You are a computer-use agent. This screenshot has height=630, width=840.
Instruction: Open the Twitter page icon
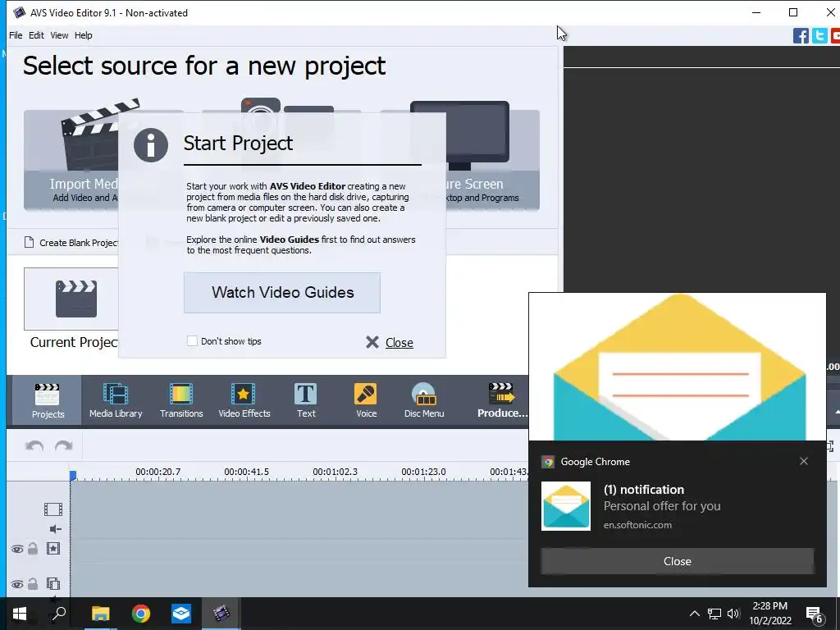click(819, 36)
